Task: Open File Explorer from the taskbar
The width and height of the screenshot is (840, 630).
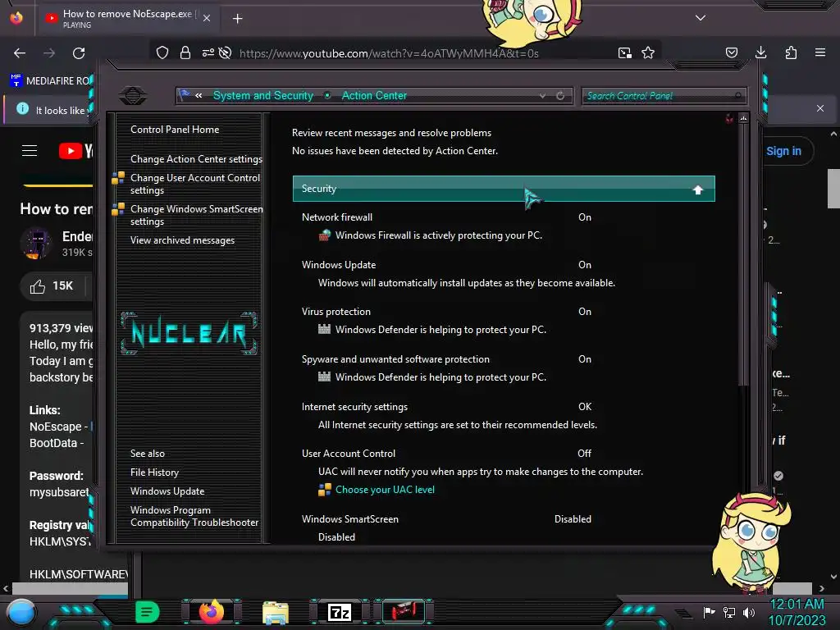Action: 276,612
